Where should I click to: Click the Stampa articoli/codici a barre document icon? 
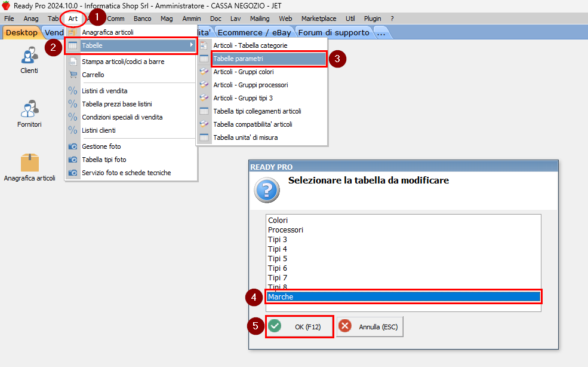point(73,62)
